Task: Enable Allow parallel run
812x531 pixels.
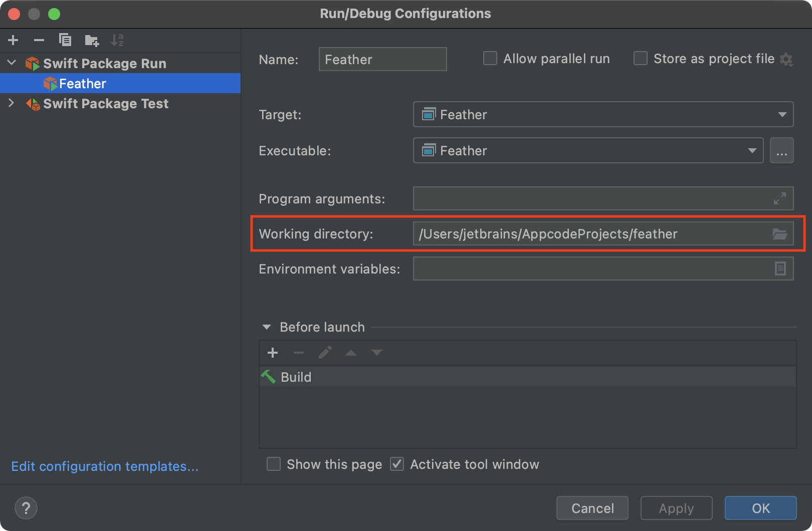Action: point(490,59)
